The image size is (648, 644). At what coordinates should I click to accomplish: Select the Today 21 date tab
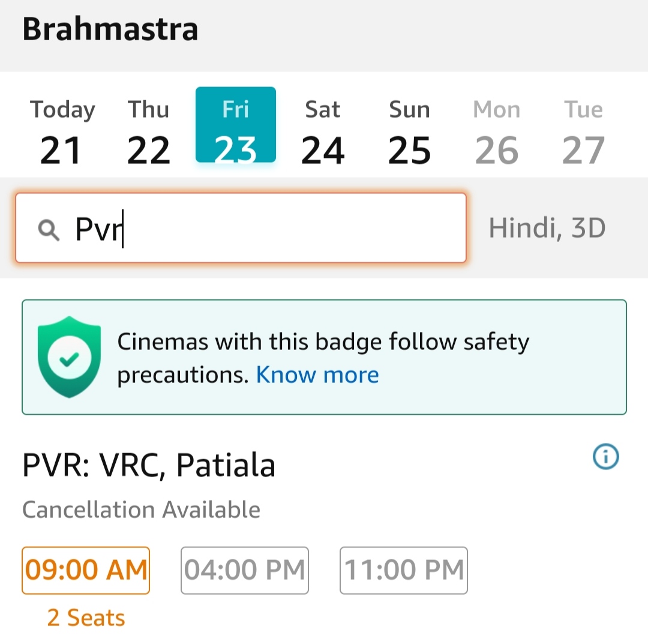tap(62, 132)
